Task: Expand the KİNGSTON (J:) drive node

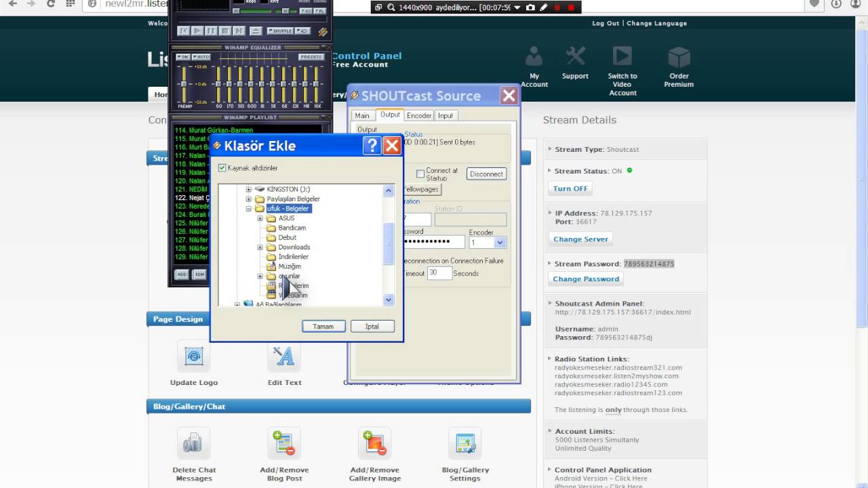Action: point(249,189)
